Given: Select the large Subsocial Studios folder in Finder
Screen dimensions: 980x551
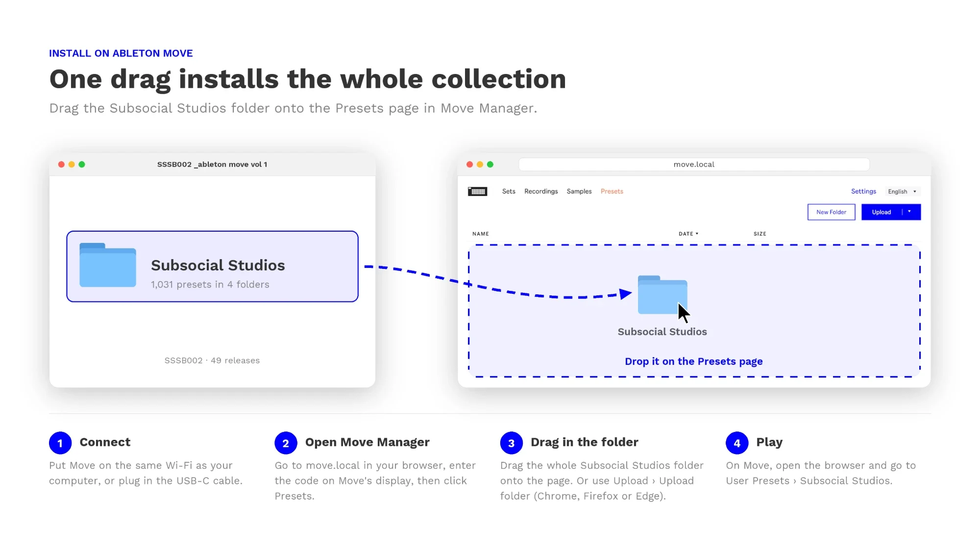Looking at the screenshot, I should tap(212, 266).
